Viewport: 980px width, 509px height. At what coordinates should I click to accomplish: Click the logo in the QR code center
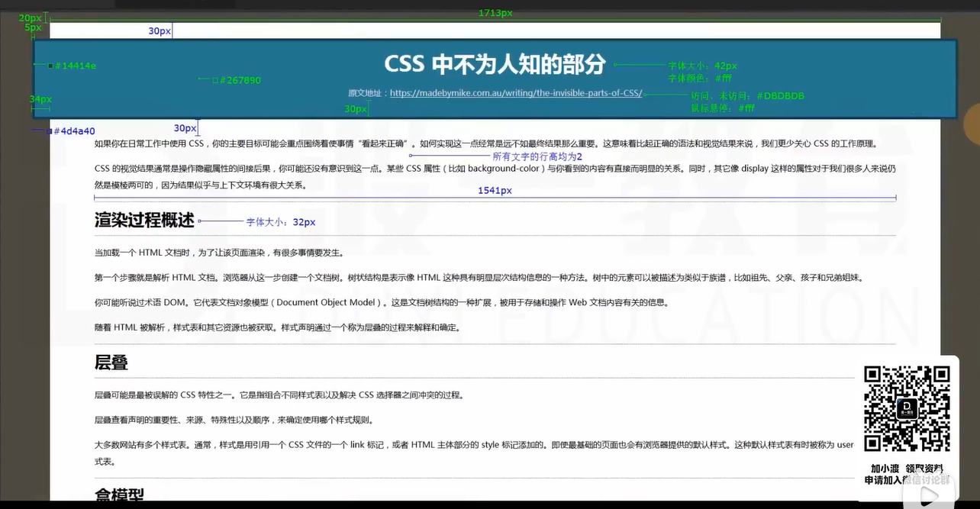click(907, 408)
